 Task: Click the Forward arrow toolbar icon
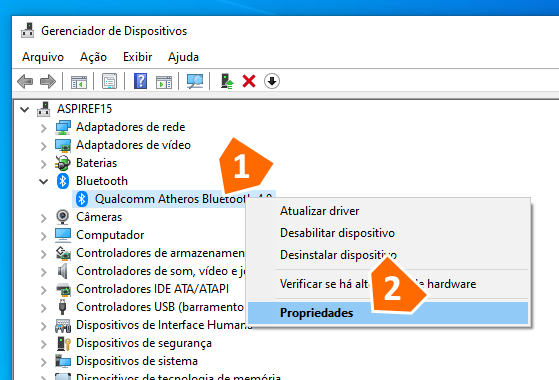coord(48,81)
